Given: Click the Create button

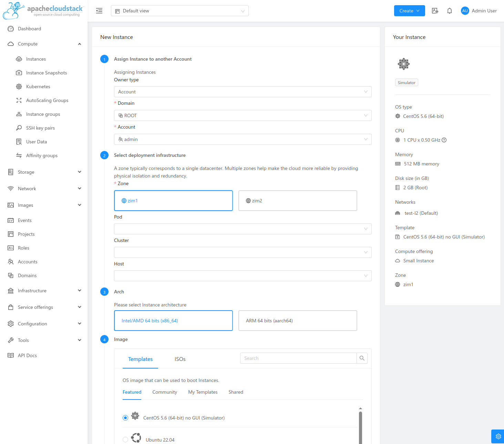Looking at the screenshot, I should pyautogui.click(x=409, y=11).
